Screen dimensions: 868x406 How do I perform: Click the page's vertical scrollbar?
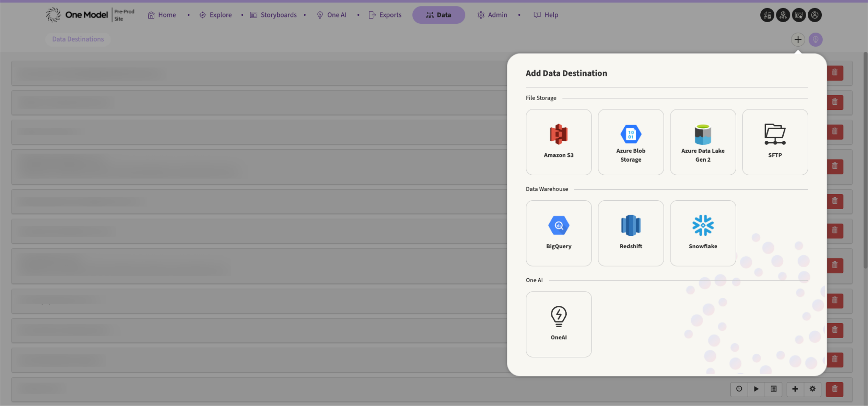point(865,160)
